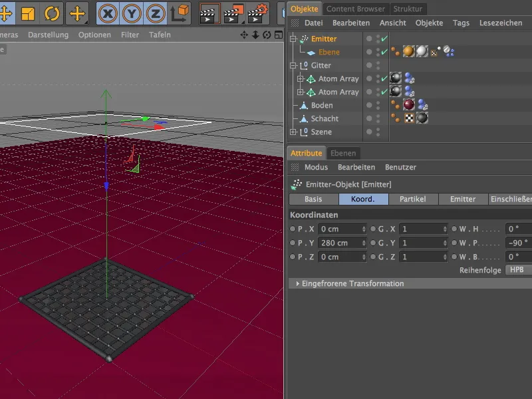Render the active view clapperboard icon
This screenshot has height=399, width=532.
click(x=209, y=13)
